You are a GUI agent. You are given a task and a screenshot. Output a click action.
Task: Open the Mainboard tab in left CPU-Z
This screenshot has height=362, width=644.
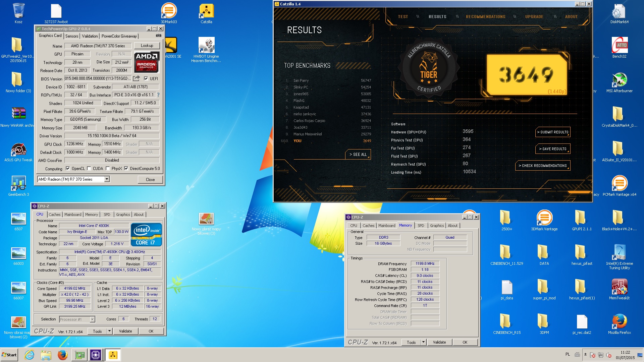(73, 215)
